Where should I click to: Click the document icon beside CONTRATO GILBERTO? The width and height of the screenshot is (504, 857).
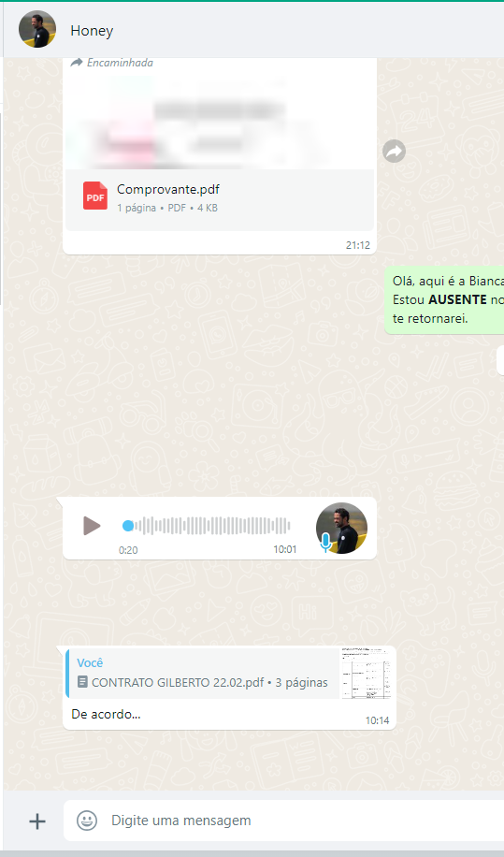click(82, 681)
